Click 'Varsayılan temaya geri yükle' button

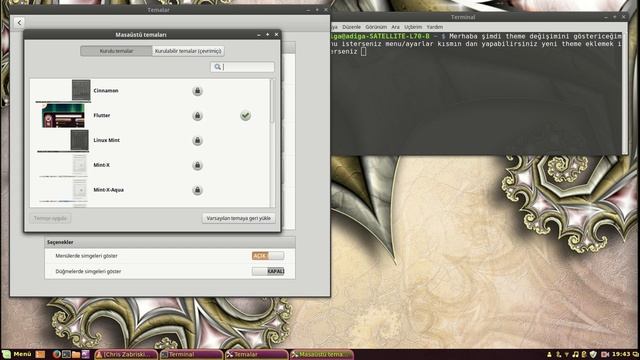tap(238, 218)
